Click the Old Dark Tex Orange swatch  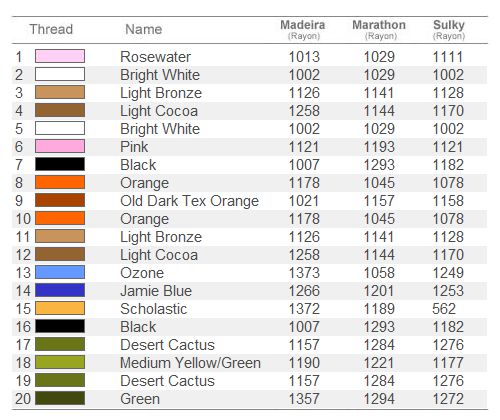pos(60,200)
